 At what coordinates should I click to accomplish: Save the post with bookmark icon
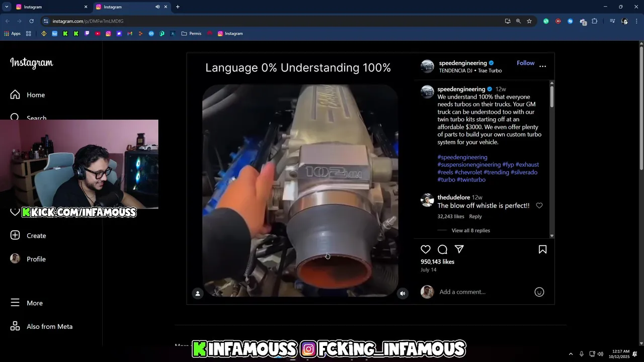click(x=542, y=249)
